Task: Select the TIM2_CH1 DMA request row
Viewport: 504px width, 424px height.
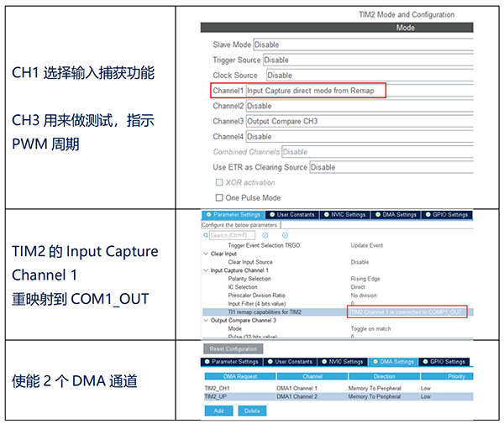Action: click(x=339, y=389)
